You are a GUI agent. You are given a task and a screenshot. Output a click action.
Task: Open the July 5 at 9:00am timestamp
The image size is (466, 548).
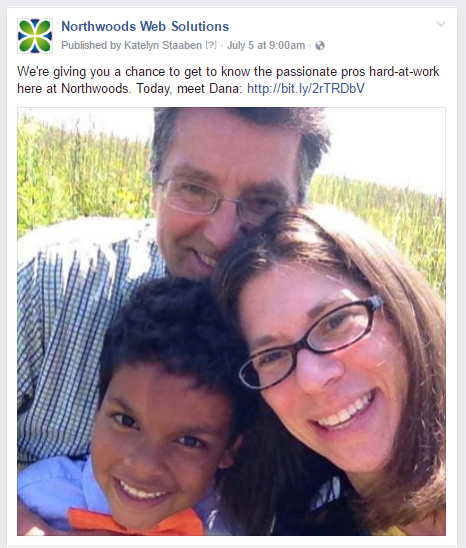(266, 45)
